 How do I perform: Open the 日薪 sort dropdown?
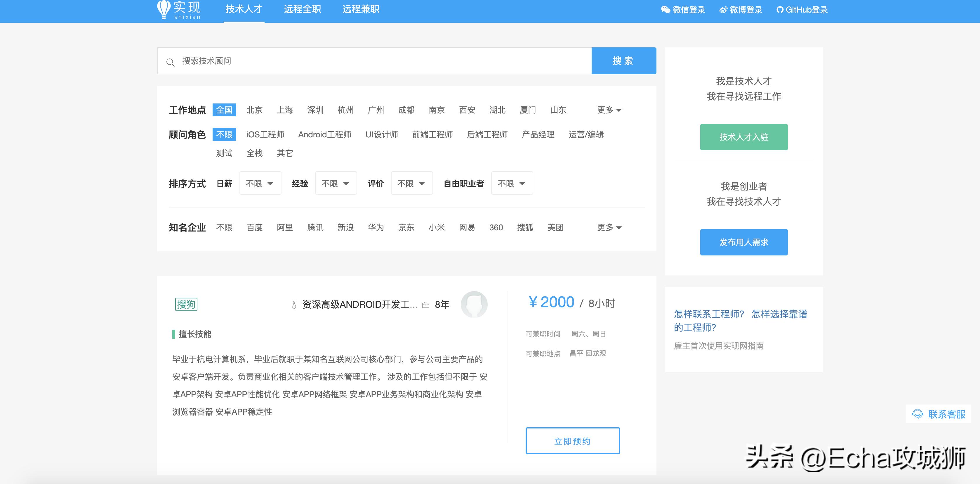point(260,183)
